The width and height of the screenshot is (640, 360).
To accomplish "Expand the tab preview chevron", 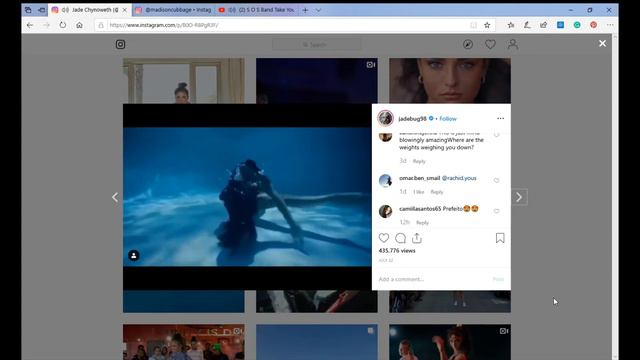I will (318, 10).
